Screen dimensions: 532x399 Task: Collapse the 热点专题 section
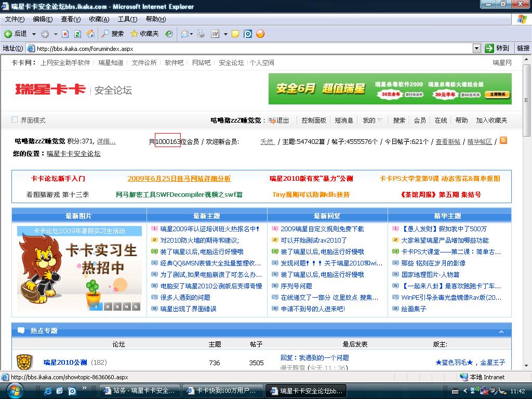coord(501,331)
